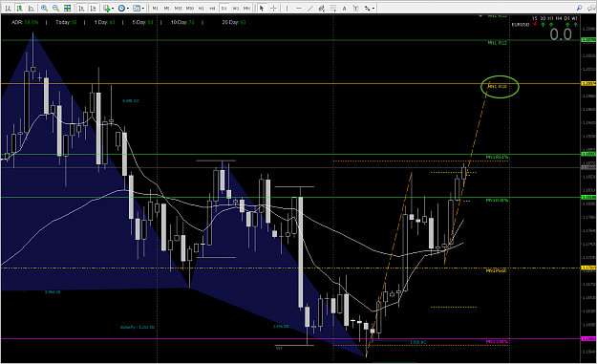Screen dimensions: 597x364
Task: Select the M5 timeframe
Action: click(166, 8)
